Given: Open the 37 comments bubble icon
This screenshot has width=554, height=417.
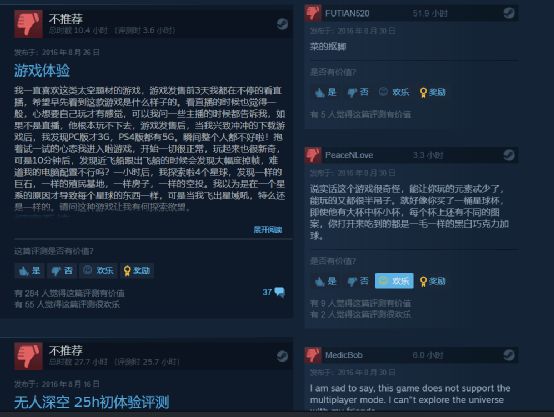Looking at the screenshot, I should point(279,292).
